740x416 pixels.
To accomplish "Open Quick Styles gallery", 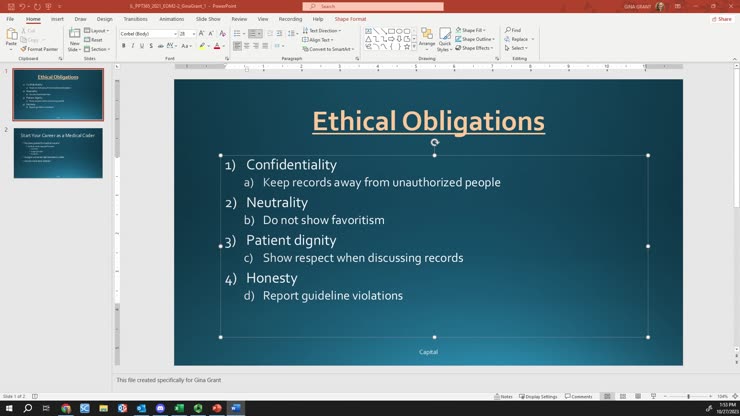I will (445, 39).
